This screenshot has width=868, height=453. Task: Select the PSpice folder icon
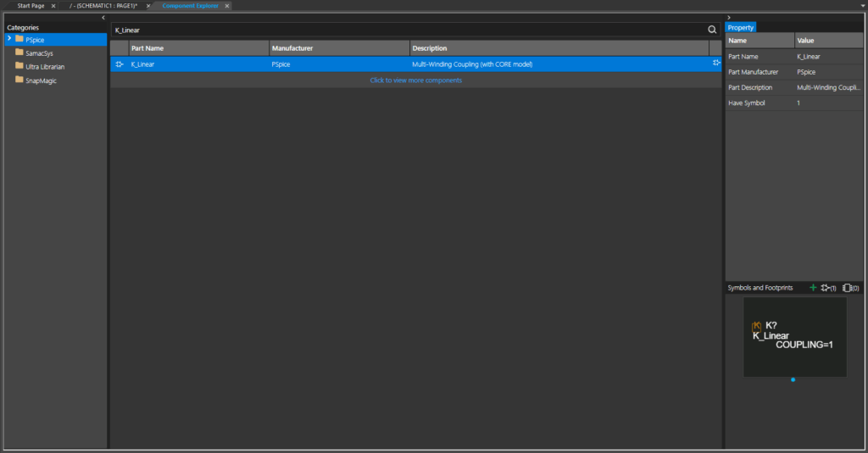tap(19, 39)
